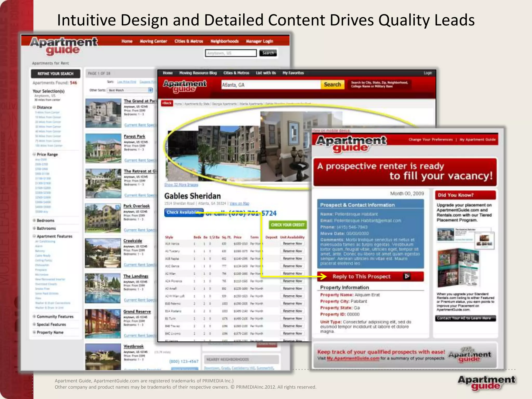Click Reserve Now for the A1A Venice unit
The image size is (532, 399).
coord(292,244)
